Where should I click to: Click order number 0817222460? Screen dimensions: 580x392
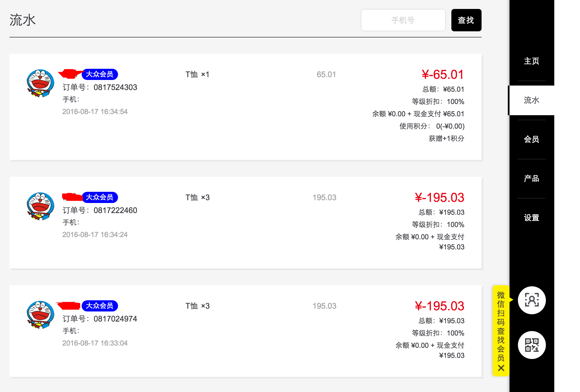pyautogui.click(x=115, y=211)
